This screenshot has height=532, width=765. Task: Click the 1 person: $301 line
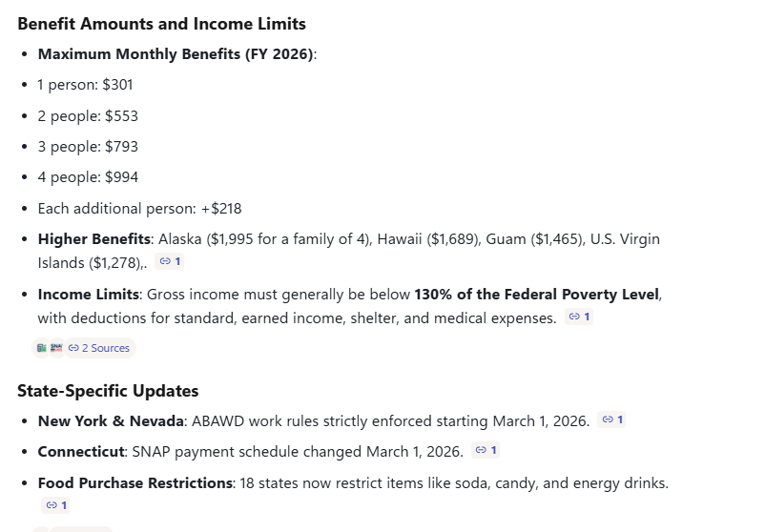85,85
